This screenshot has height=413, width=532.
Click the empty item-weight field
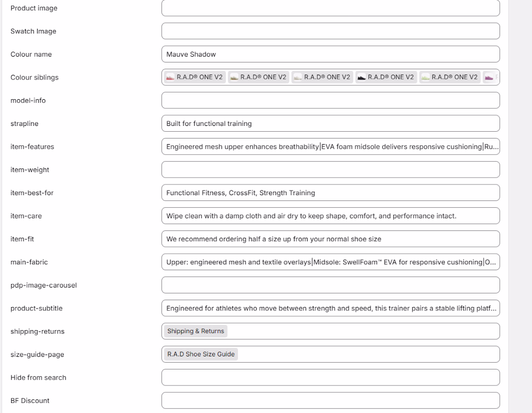coord(330,169)
